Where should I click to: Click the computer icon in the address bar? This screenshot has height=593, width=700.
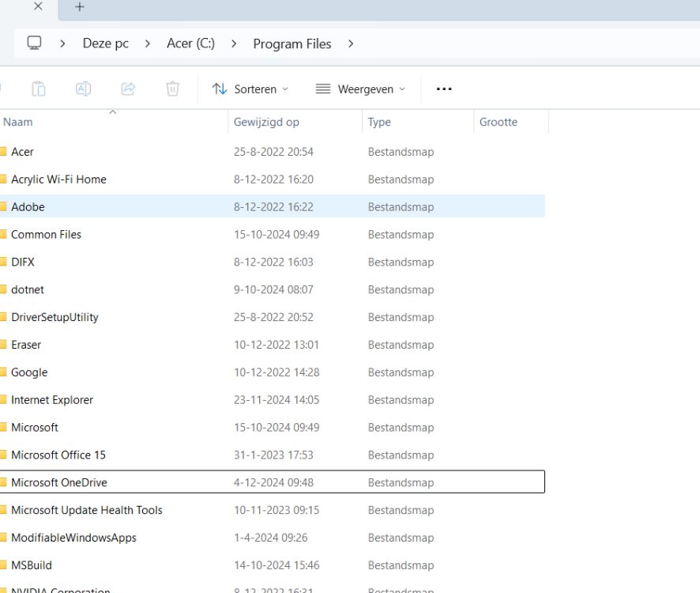click(x=34, y=43)
